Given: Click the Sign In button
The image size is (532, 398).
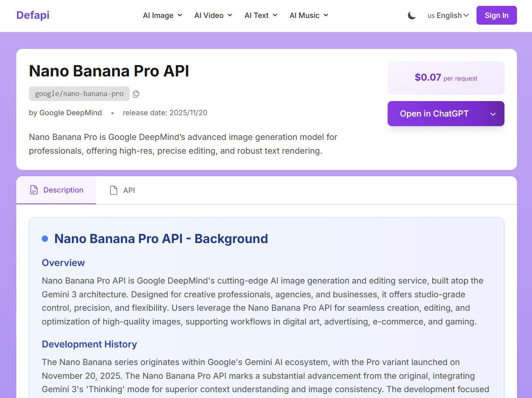Looking at the screenshot, I should coord(496,15).
